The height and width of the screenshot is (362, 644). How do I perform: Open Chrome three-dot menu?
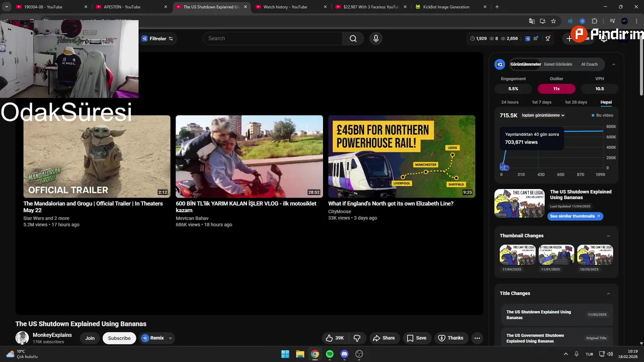pos(636,21)
